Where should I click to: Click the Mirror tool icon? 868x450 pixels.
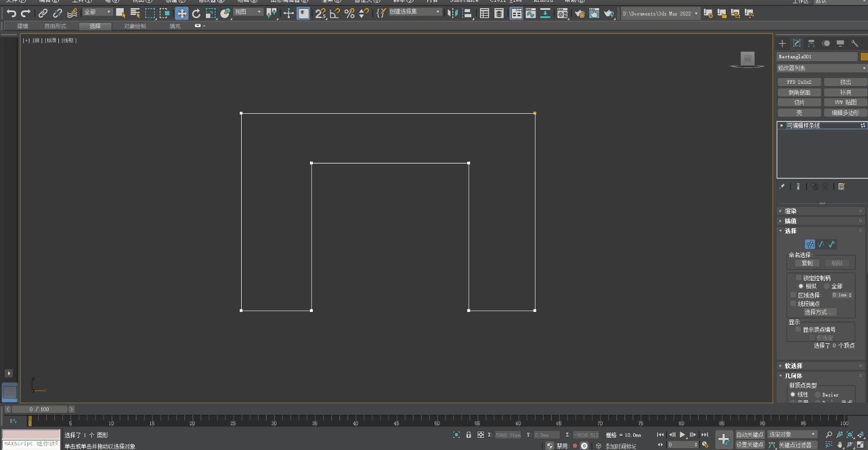[452, 13]
